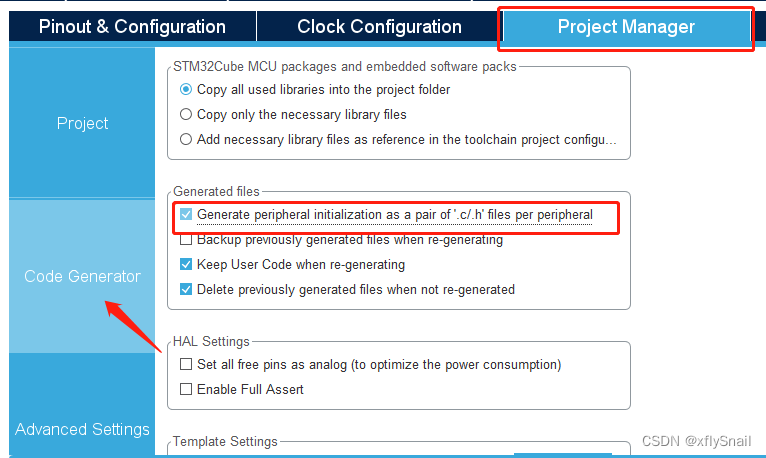Enable Set all free pins as analog
The width and height of the screenshot is (766, 458).
pyautogui.click(x=186, y=364)
